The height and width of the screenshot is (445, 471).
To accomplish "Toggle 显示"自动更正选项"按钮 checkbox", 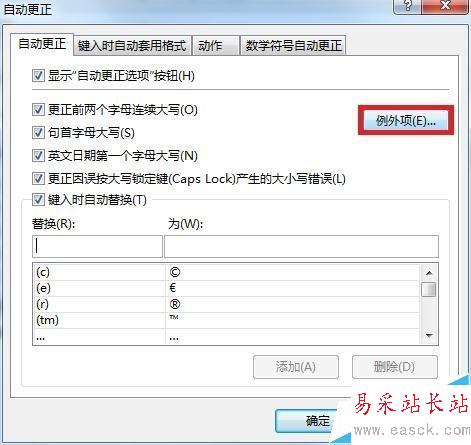I will 38,75.
